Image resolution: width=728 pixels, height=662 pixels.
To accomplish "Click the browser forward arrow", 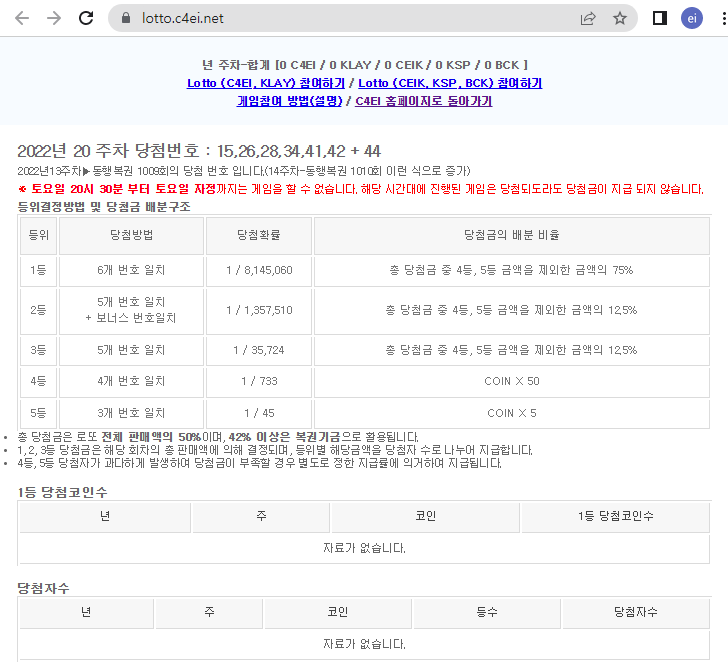I will [x=54, y=18].
